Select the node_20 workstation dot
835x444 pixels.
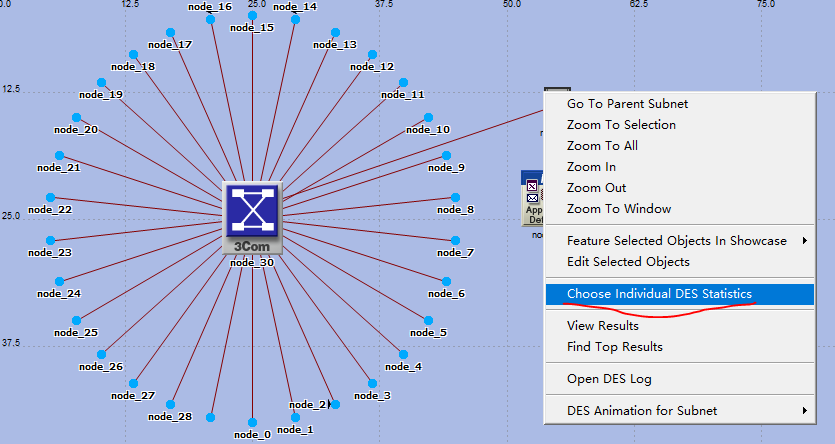(77, 117)
